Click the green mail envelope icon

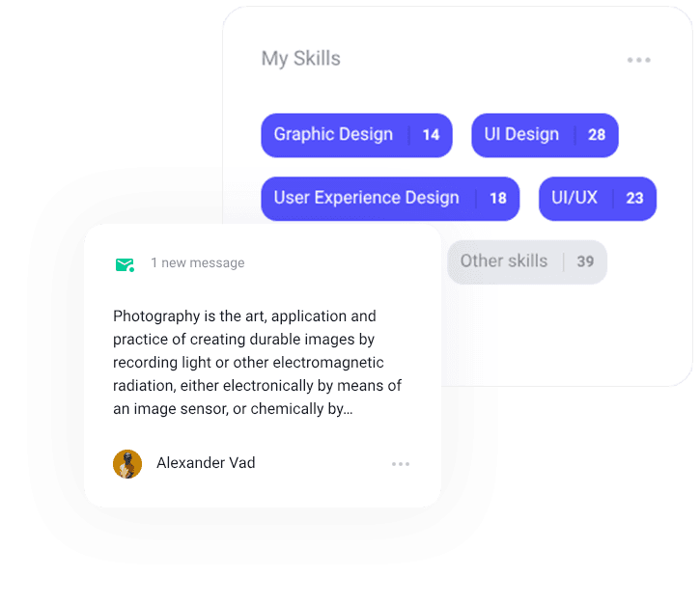click(x=124, y=263)
